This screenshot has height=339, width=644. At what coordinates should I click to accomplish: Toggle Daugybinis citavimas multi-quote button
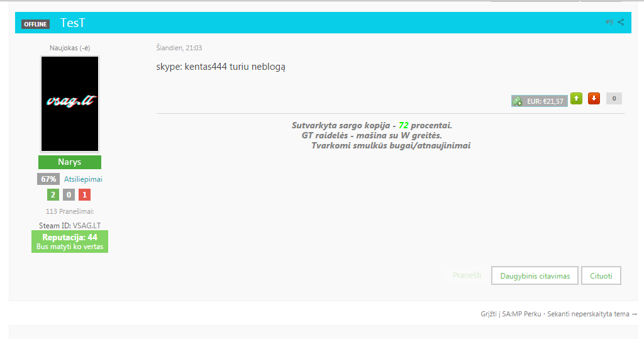535,275
